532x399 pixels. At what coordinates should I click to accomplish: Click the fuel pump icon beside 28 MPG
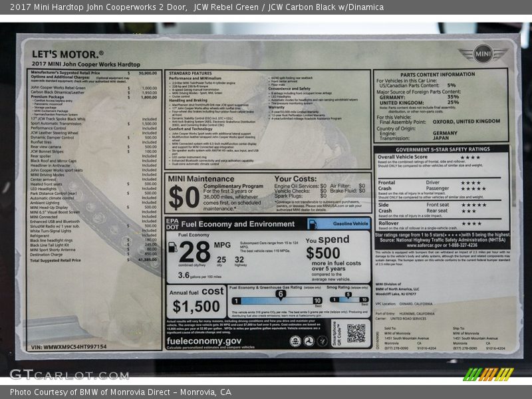173,247
